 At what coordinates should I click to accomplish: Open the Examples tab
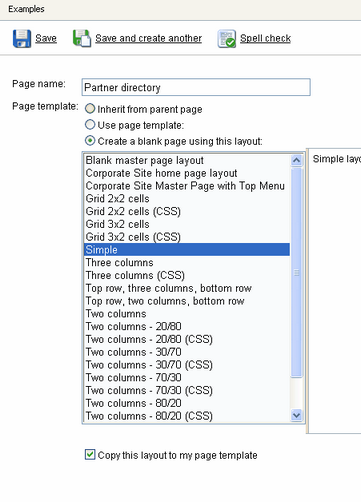click(26, 9)
